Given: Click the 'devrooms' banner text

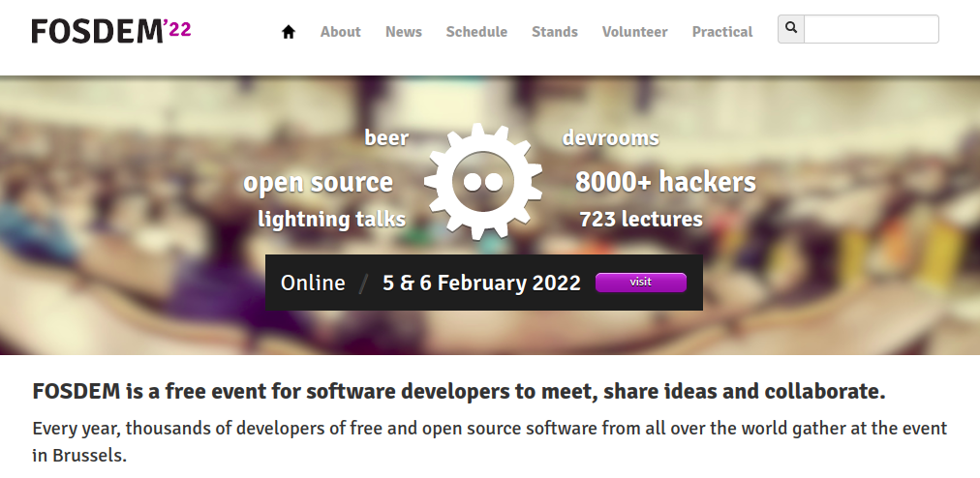Looking at the screenshot, I should [x=611, y=137].
